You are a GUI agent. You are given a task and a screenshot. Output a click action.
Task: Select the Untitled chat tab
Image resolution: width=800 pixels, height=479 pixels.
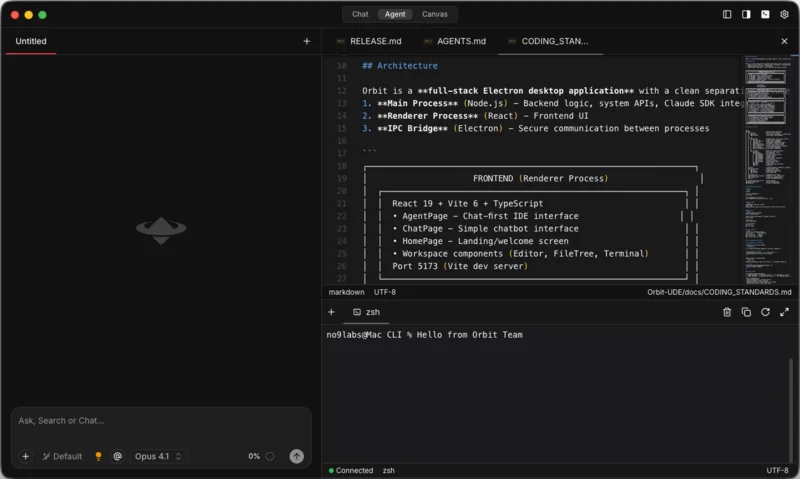pos(31,41)
